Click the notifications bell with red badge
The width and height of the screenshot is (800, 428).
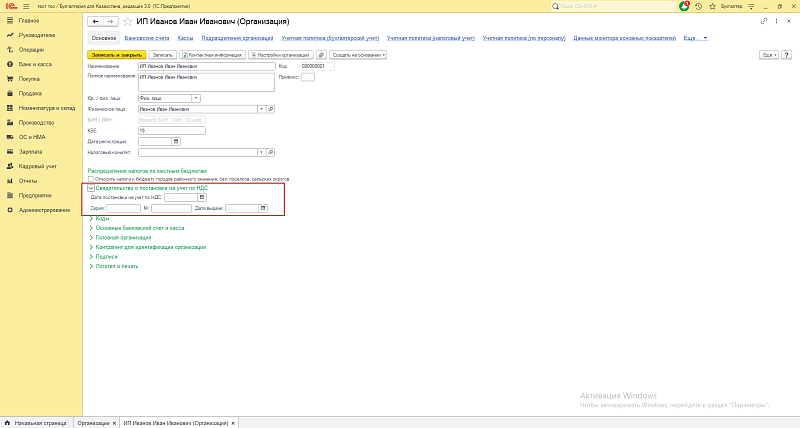[x=684, y=6]
